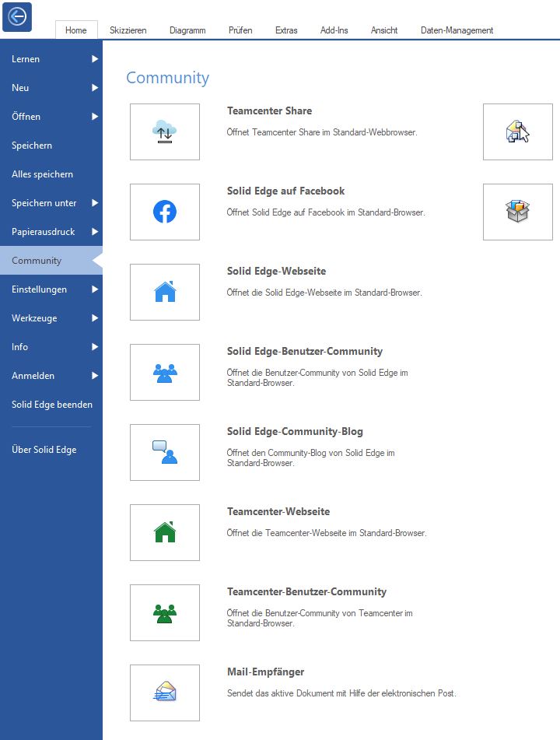Open the Diagramm tab
Screen dimensions: 560x740
[x=187, y=30]
